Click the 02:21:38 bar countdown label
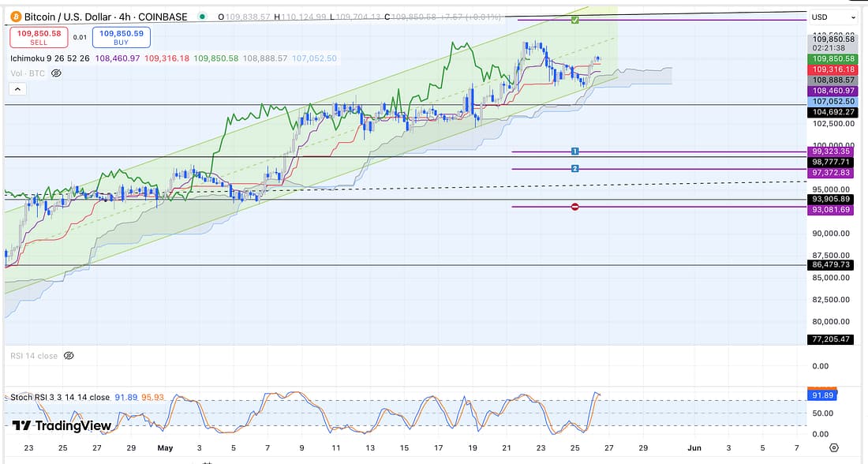Screen dimensions: 868x464 [x=829, y=48]
